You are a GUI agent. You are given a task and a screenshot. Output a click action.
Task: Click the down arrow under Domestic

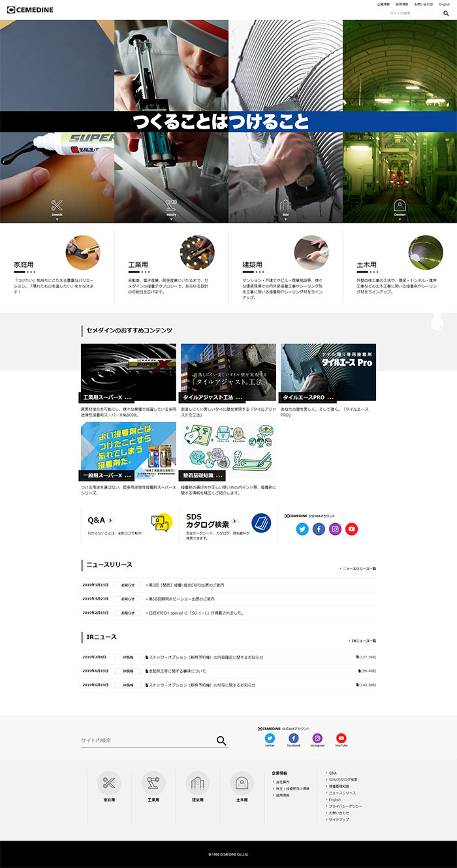[57, 219]
